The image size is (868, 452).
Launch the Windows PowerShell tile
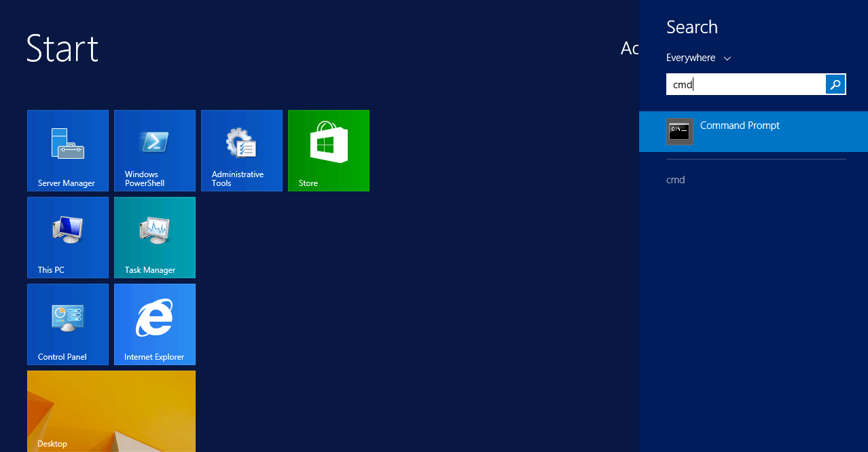coord(155,151)
